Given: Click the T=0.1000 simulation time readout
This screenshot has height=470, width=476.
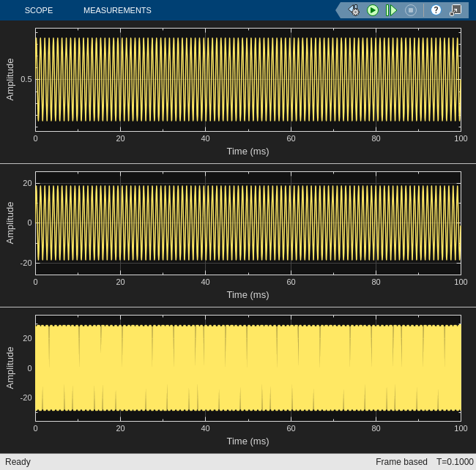Looking at the screenshot, I should [455, 462].
